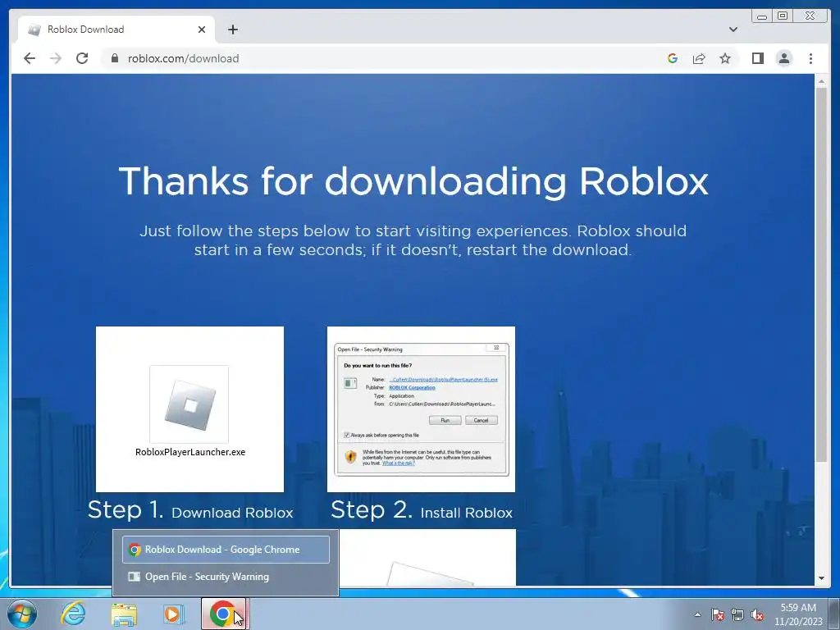Click the page scrollbar down arrow
The width and height of the screenshot is (840, 630).
click(x=821, y=578)
